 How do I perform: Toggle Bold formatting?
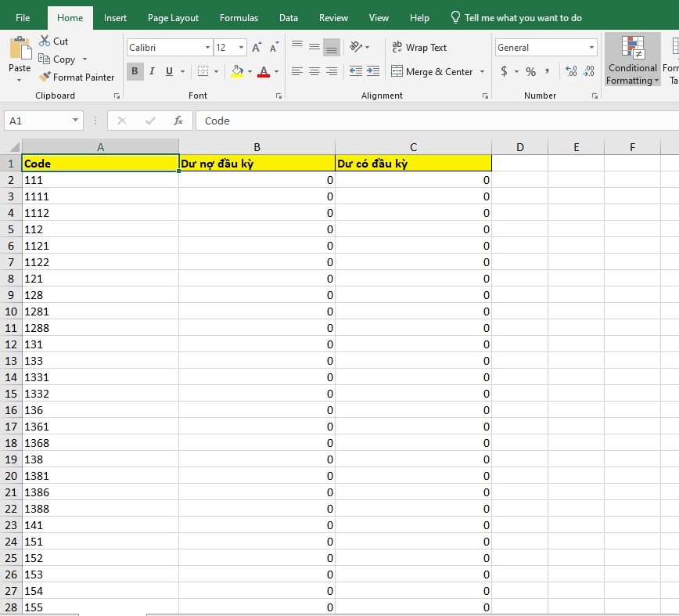click(x=135, y=71)
